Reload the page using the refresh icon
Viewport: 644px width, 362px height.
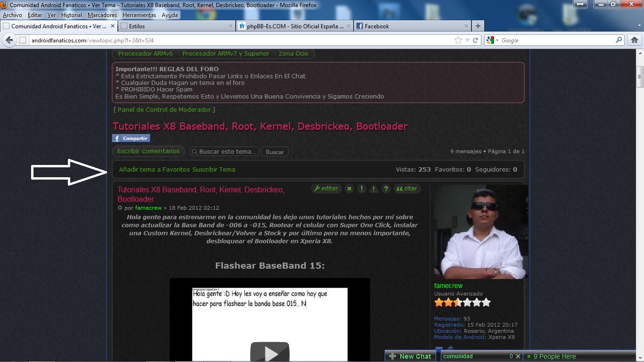point(476,41)
